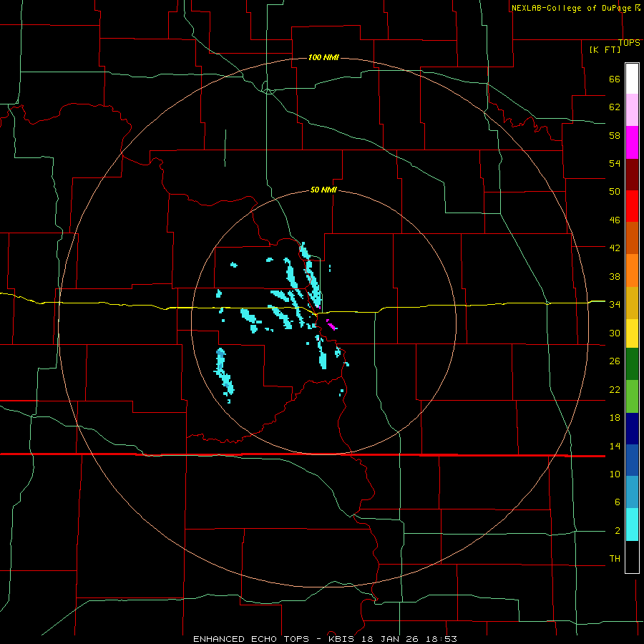Pick the dark red legend swatch
Screen dimensions: 644x644
coord(632,175)
